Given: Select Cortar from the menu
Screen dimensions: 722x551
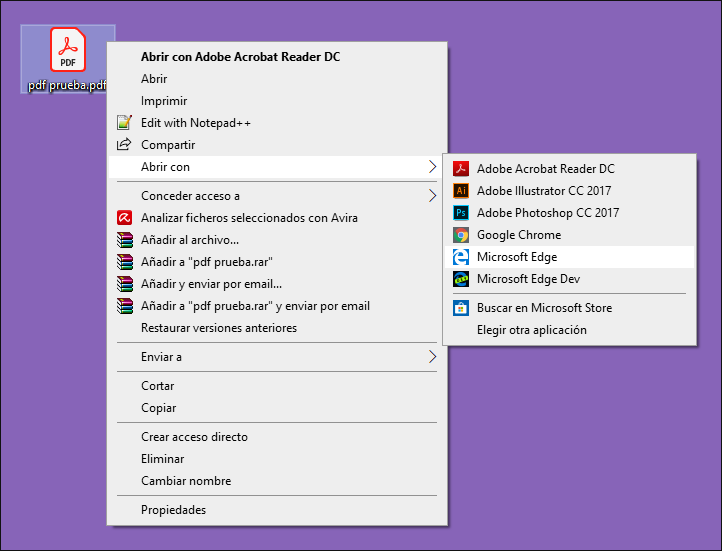Looking at the screenshot, I should click(x=277, y=386).
